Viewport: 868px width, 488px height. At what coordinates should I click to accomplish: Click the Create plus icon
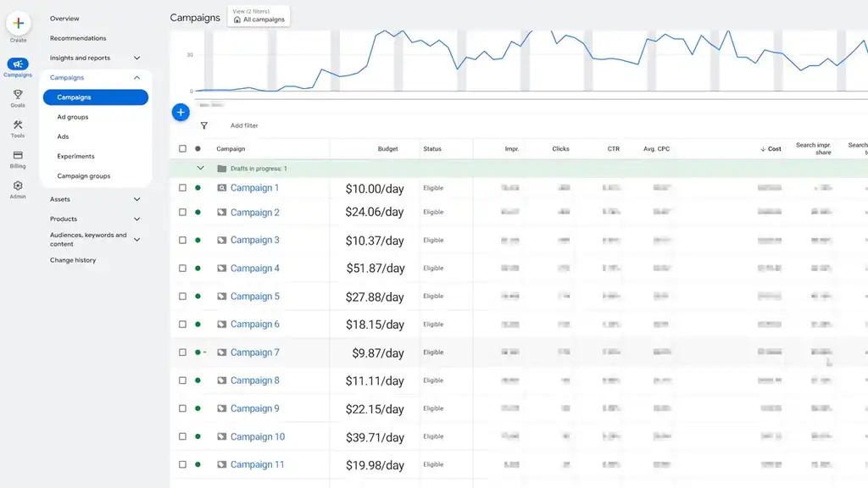19,23
